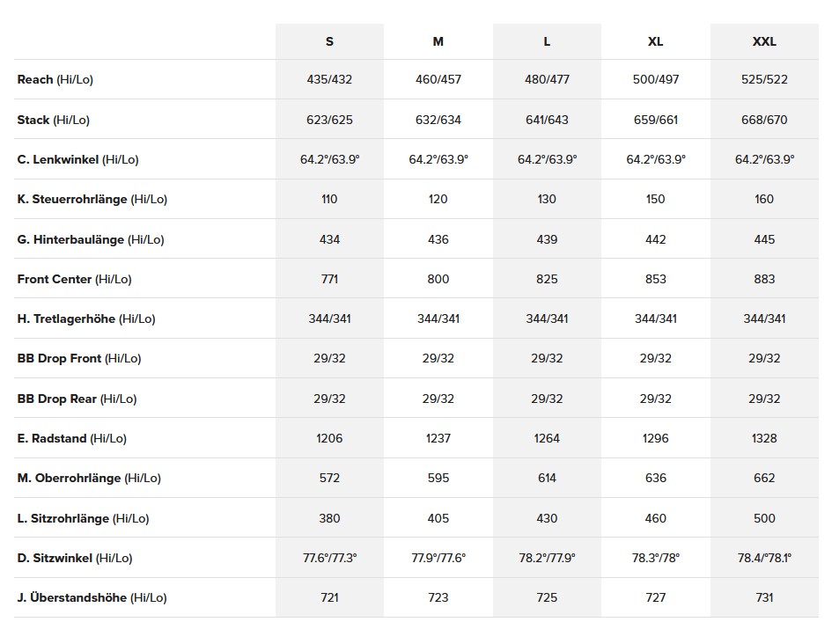Viewport: 832px width, 644px height.
Task: Select the Front Center row label
Action: 74,279
